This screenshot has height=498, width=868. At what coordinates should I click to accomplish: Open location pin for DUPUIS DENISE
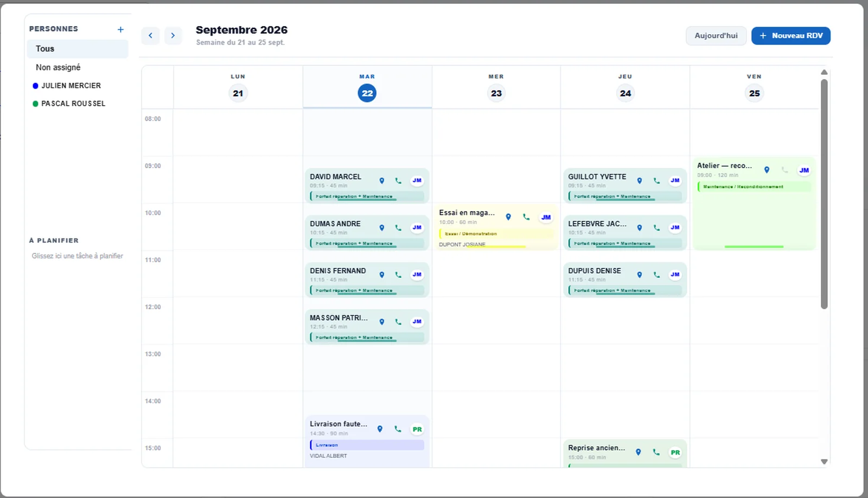[x=640, y=274]
